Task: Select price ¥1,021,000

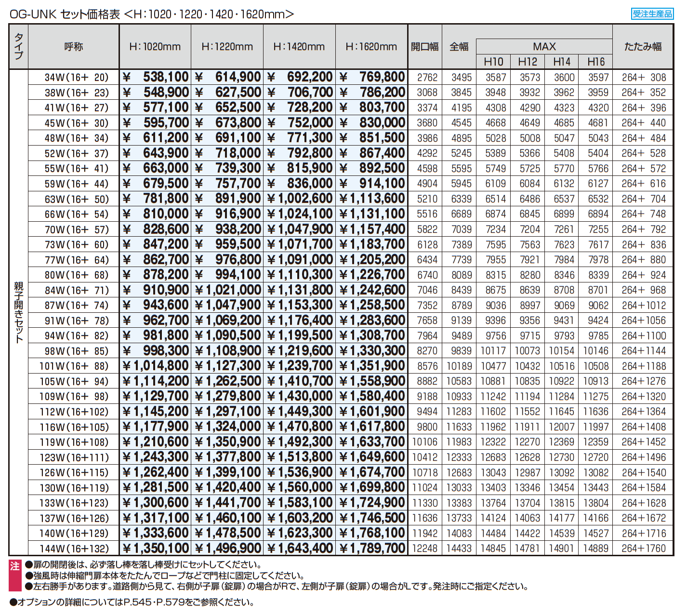Action: 228,290
